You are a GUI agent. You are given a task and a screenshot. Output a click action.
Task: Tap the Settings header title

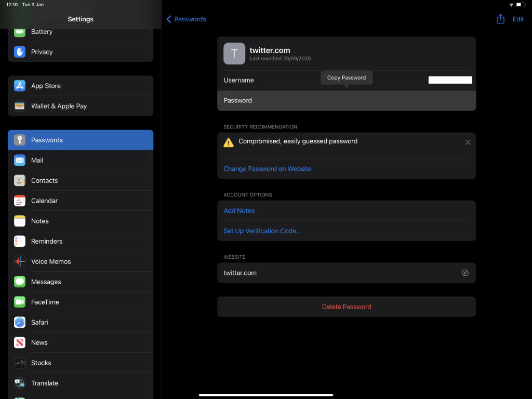pos(81,19)
